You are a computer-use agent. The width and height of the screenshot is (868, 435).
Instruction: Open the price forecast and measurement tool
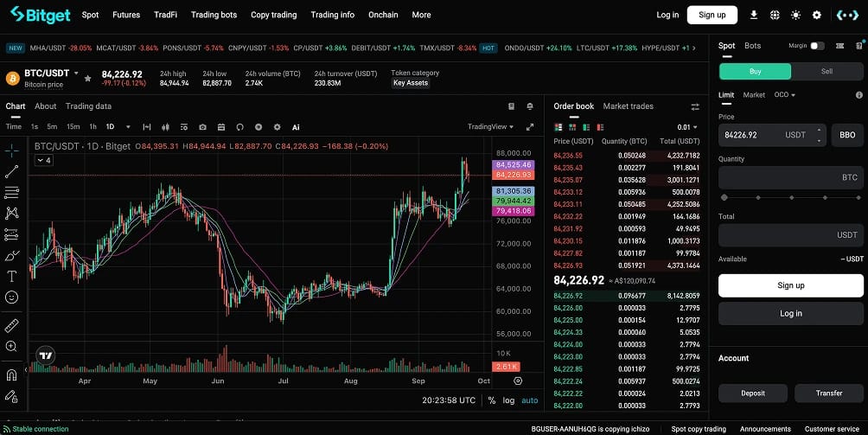(x=11, y=234)
